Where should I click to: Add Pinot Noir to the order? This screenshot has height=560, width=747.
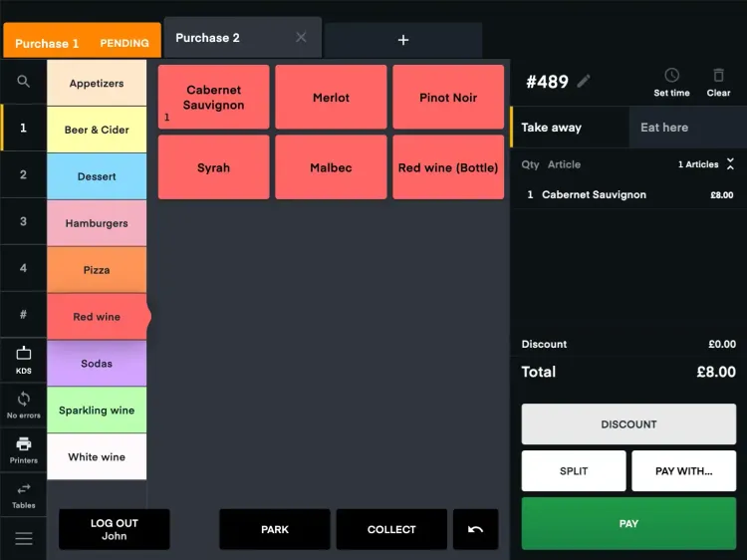pos(448,98)
